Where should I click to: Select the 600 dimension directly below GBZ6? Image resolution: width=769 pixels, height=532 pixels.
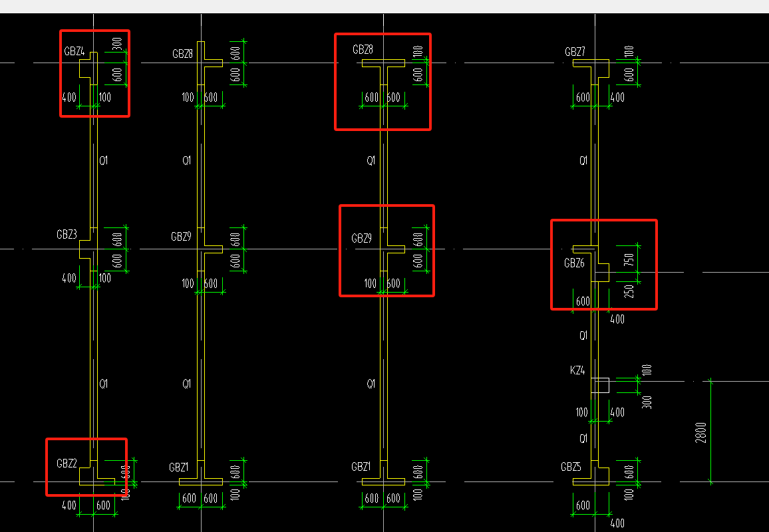(x=583, y=301)
